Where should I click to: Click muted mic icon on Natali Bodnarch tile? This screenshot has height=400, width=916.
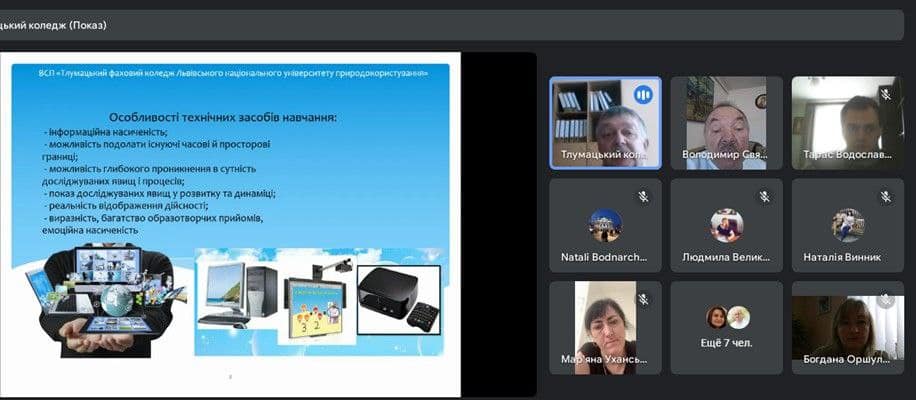coord(643,196)
